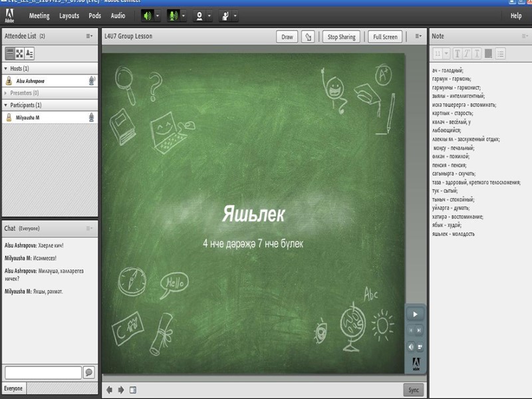The width and height of the screenshot is (532, 399).
Task: Open the status options dropdown arrow
Action: tap(235, 15)
